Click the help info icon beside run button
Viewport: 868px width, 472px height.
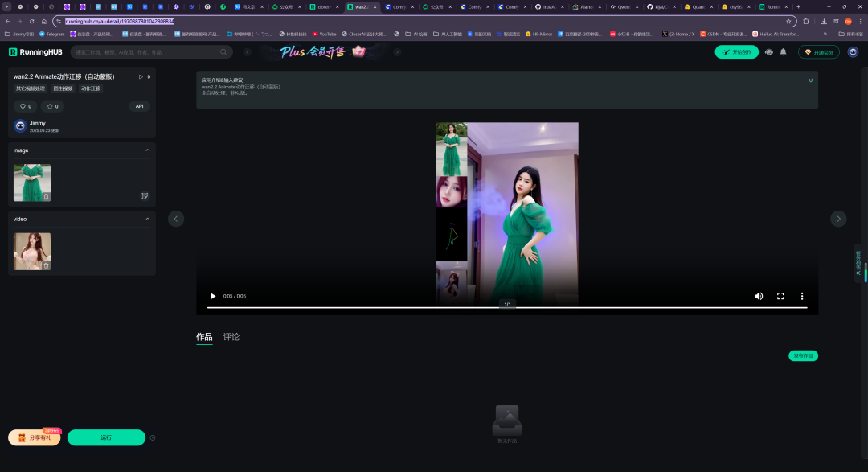[153, 437]
